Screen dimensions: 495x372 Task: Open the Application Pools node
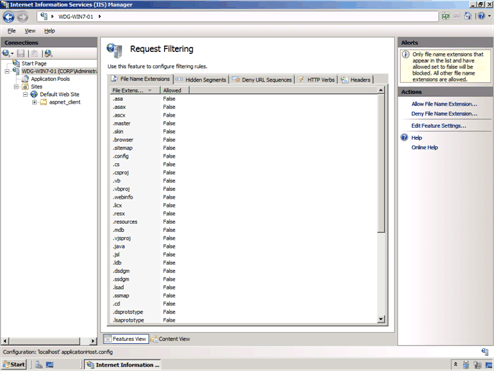tap(50, 79)
